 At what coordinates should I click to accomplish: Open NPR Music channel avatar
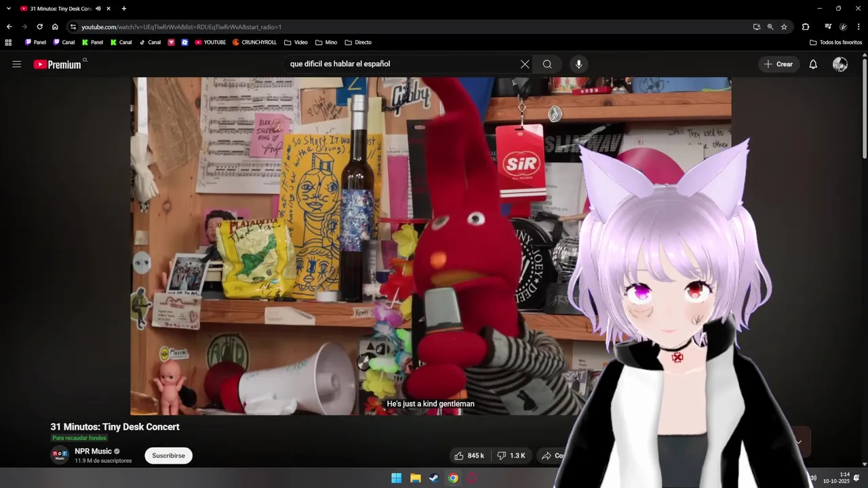coord(60,455)
